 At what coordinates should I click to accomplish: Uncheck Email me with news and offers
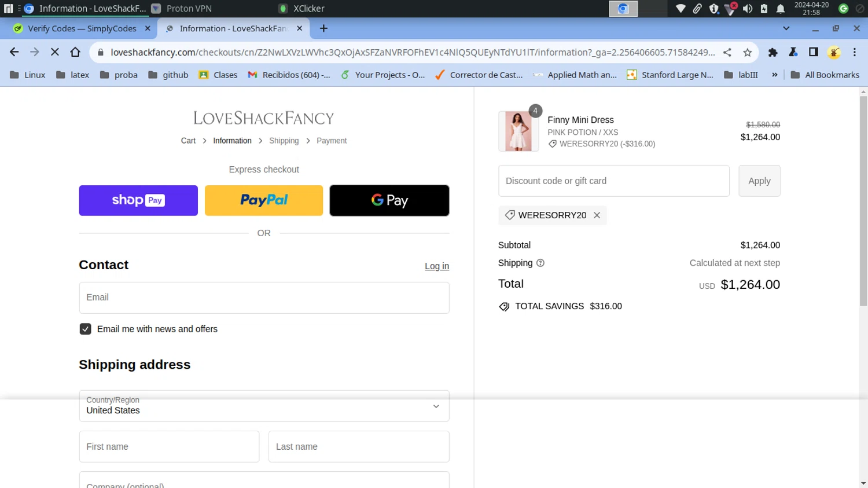[85, 329]
